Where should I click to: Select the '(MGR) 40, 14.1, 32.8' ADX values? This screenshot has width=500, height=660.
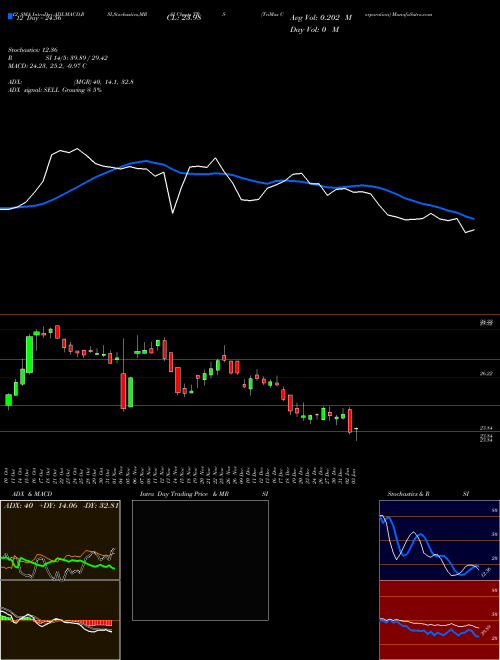104,82
